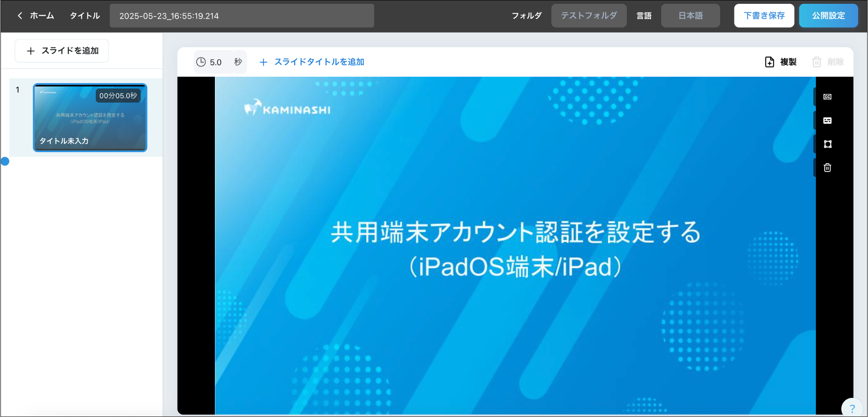Open the テストフォルダ folder dropdown
The image size is (868, 417).
589,16
